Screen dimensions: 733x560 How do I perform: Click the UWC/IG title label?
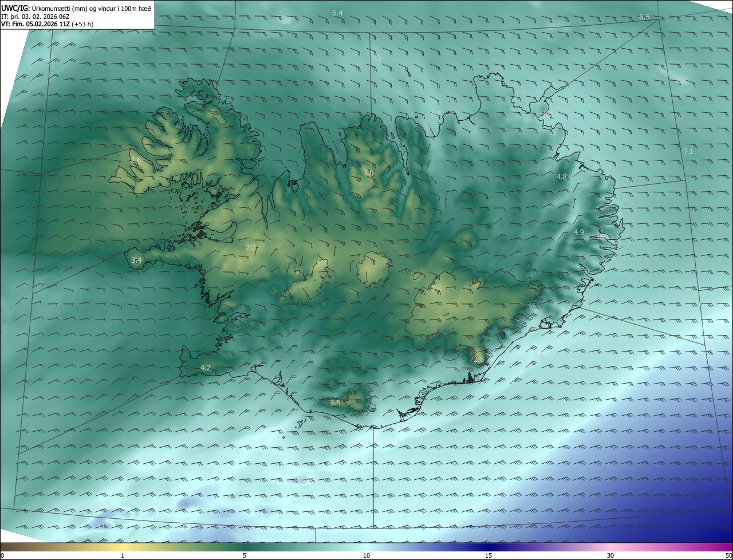pos(15,8)
